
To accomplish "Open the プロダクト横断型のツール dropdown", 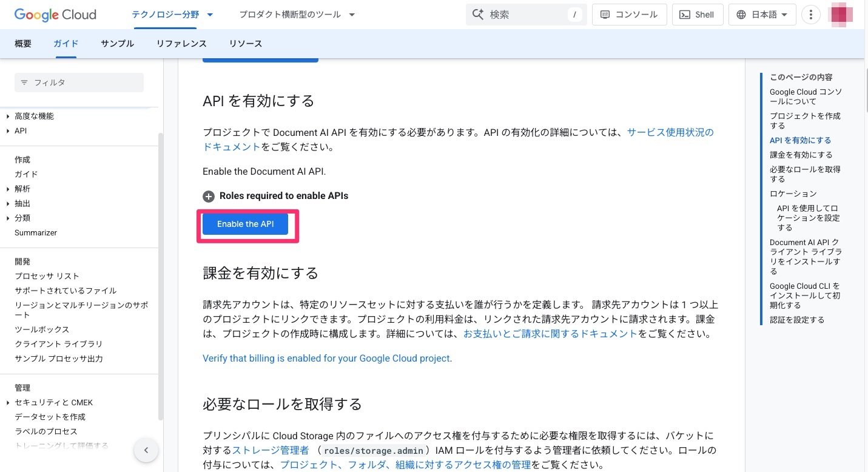I will click(x=297, y=14).
